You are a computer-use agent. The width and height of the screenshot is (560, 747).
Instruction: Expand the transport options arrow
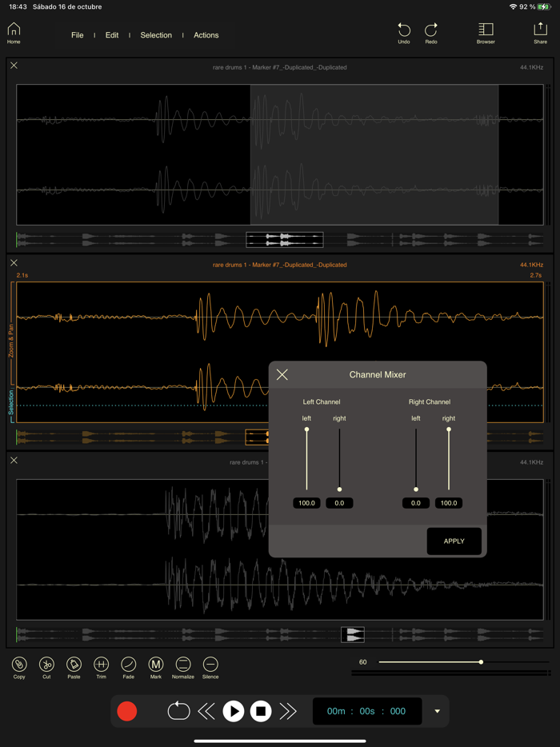pos(438,711)
